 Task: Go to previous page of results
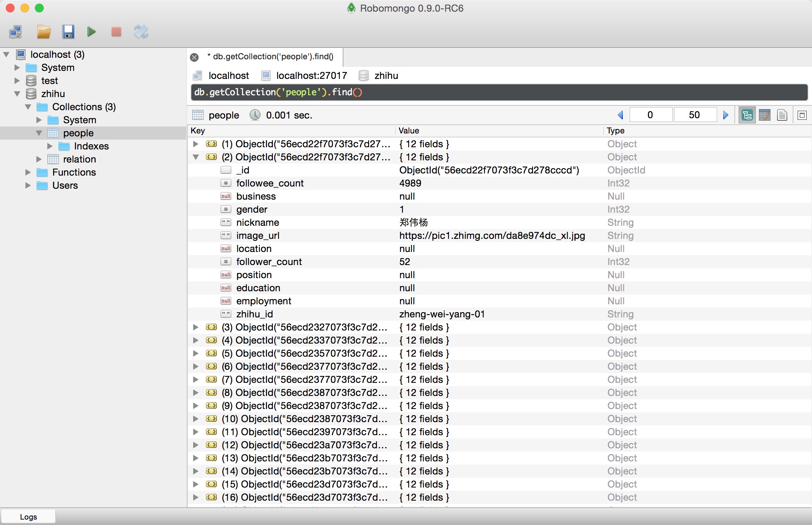point(621,115)
